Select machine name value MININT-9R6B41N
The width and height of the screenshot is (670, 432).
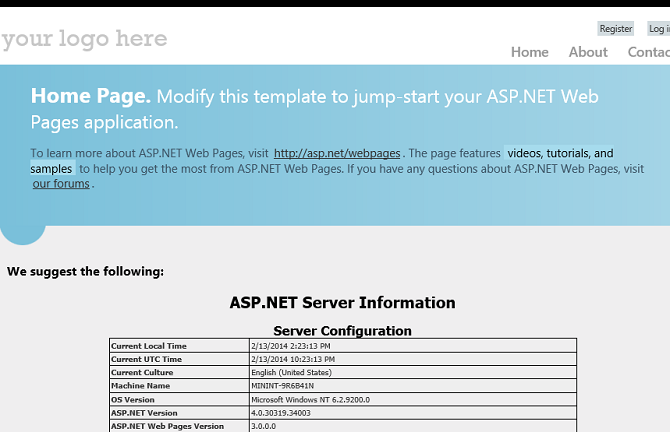pyautogui.click(x=283, y=386)
